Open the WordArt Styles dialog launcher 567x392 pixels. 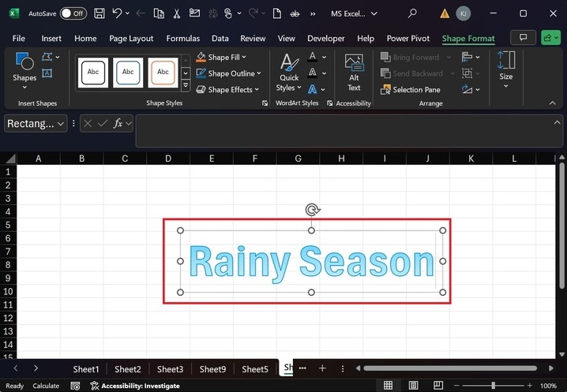[x=330, y=103]
